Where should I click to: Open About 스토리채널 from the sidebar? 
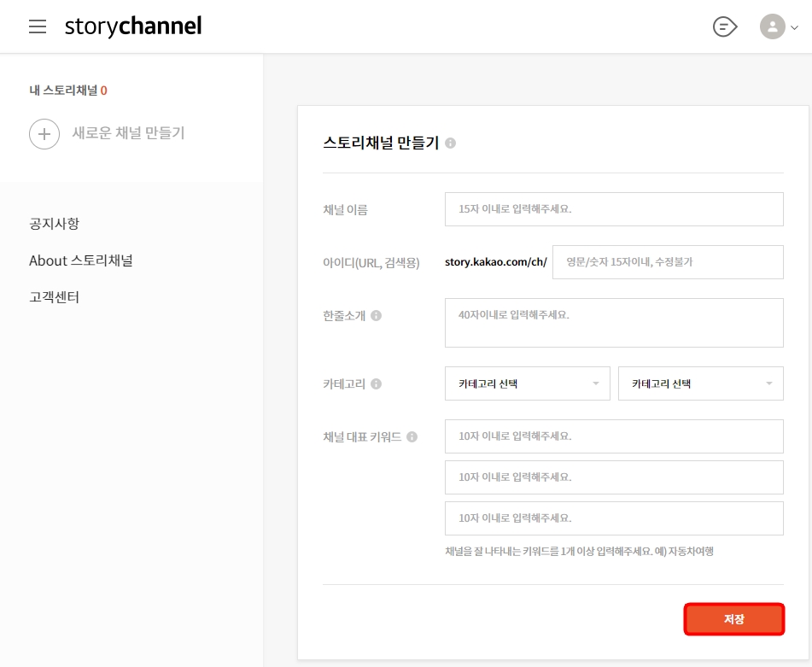coord(81,260)
